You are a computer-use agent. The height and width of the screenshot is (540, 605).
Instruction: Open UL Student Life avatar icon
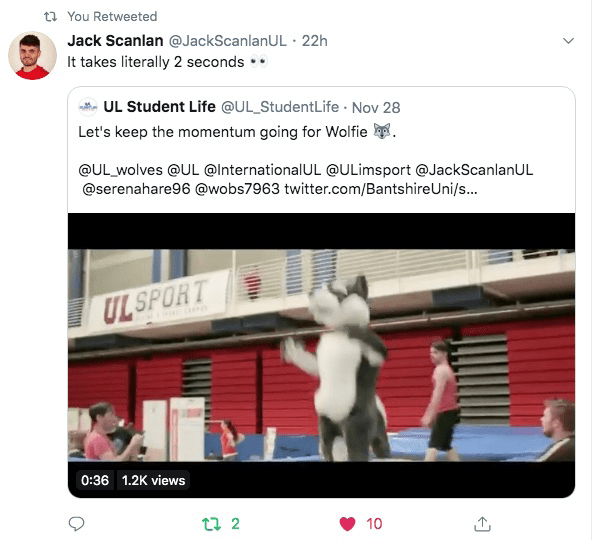click(x=88, y=107)
